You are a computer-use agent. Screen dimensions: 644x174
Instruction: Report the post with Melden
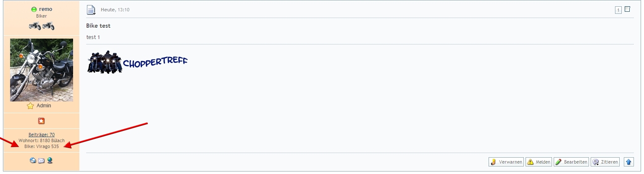click(539, 162)
